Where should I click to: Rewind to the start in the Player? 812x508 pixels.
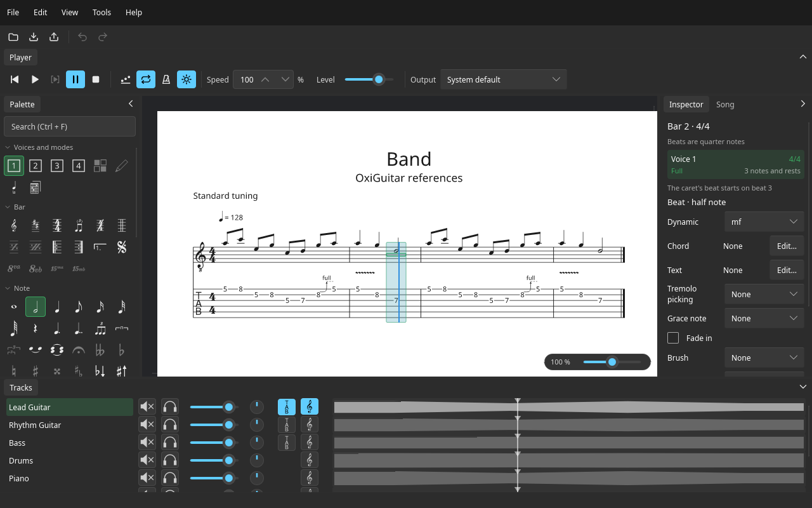15,79
